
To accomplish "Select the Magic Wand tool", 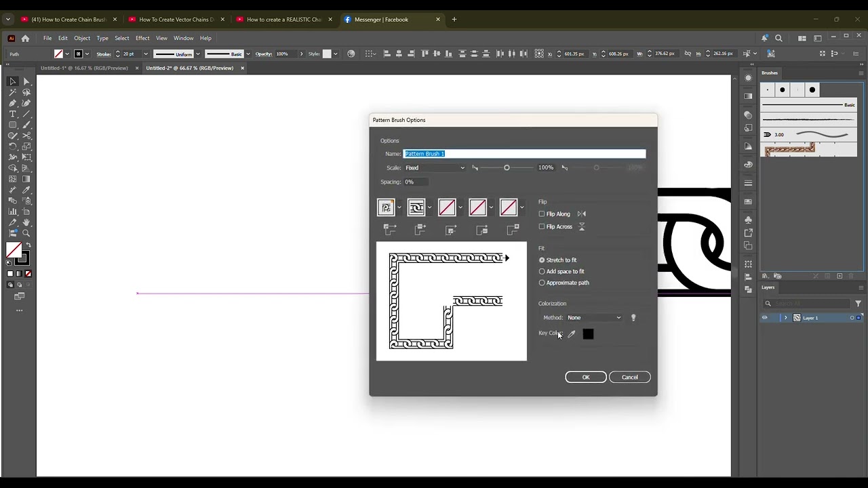I will [12, 92].
